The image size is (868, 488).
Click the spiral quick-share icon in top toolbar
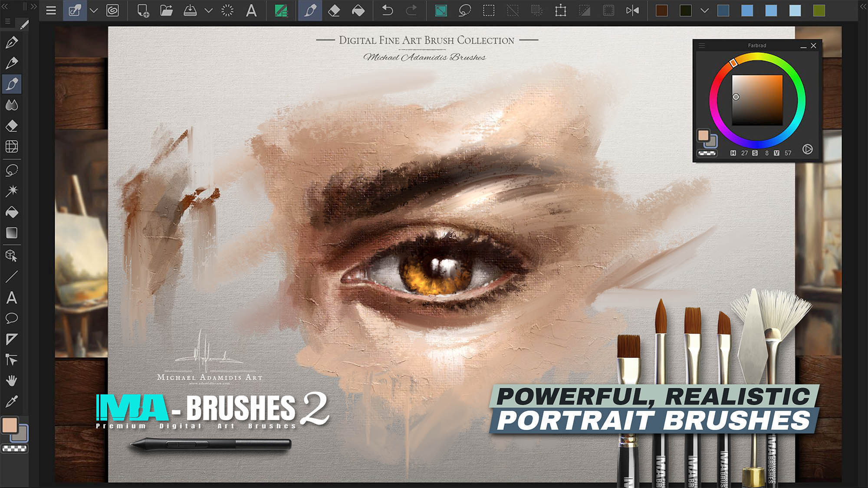(x=112, y=10)
